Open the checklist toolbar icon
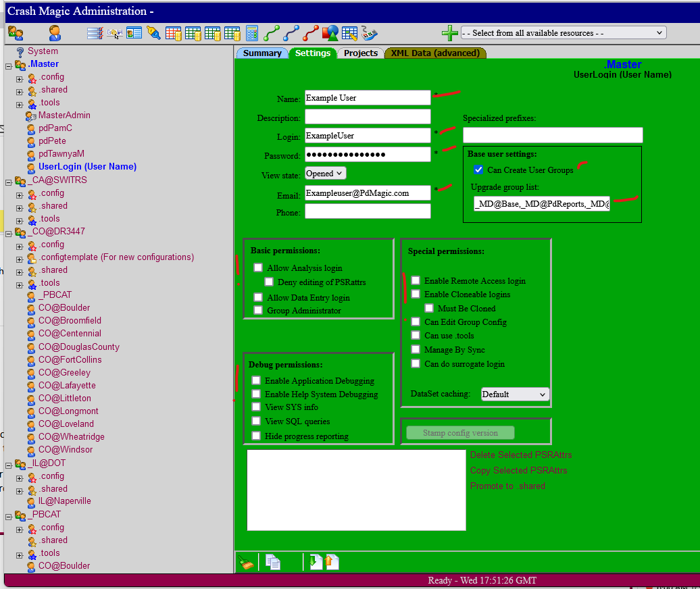Screen dimensions: 700x589 pyautogui.click(x=95, y=34)
